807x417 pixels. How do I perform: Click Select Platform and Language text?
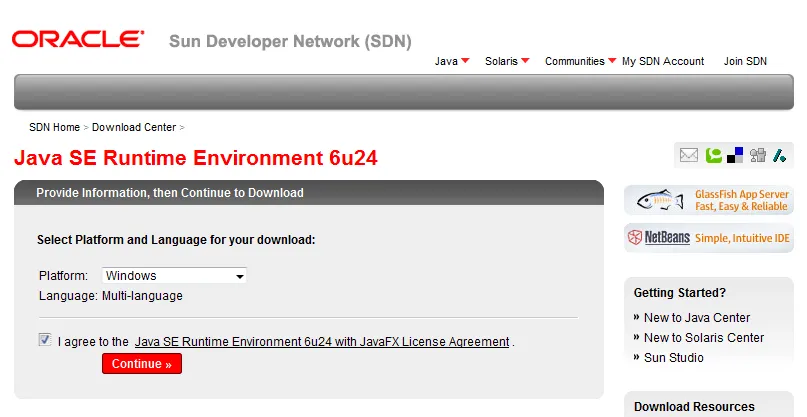point(176,240)
